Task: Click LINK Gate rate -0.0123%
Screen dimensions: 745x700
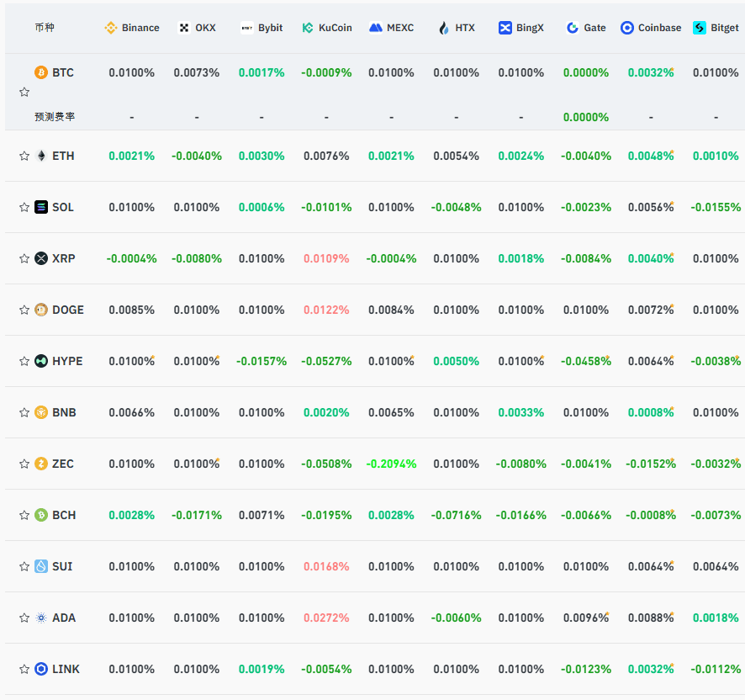Action: pyautogui.click(x=586, y=670)
